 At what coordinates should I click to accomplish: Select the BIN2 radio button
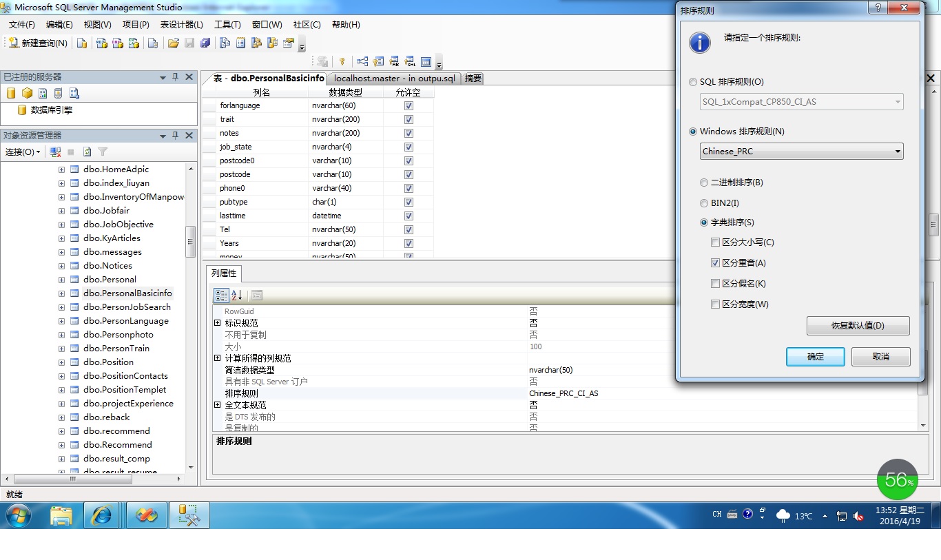point(704,203)
